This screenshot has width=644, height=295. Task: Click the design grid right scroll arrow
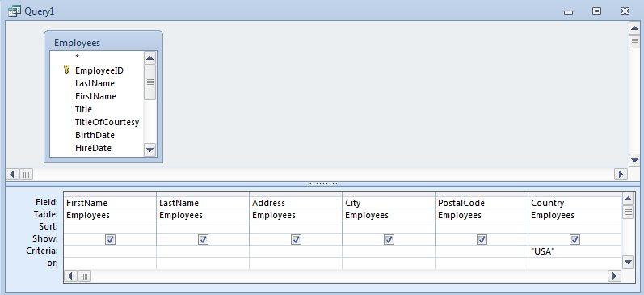614,276
